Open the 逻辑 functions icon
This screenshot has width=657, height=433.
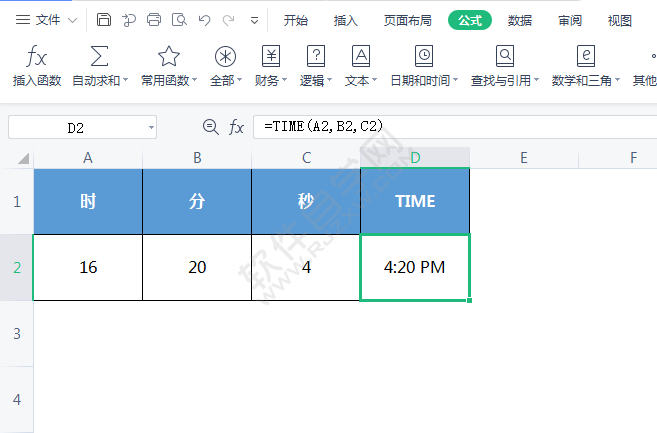[316, 56]
